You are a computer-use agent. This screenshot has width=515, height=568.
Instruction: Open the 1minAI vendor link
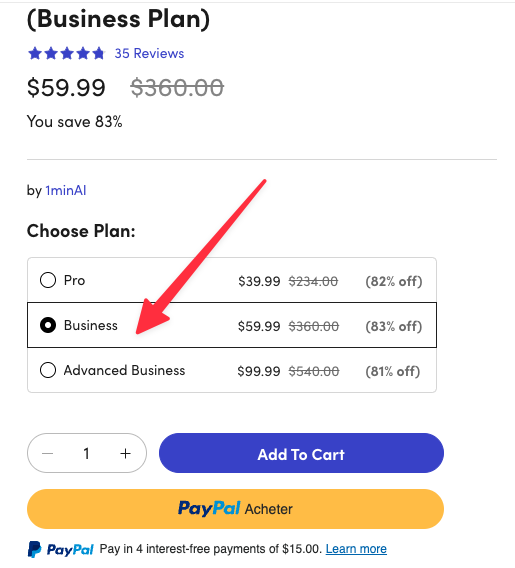(x=66, y=191)
